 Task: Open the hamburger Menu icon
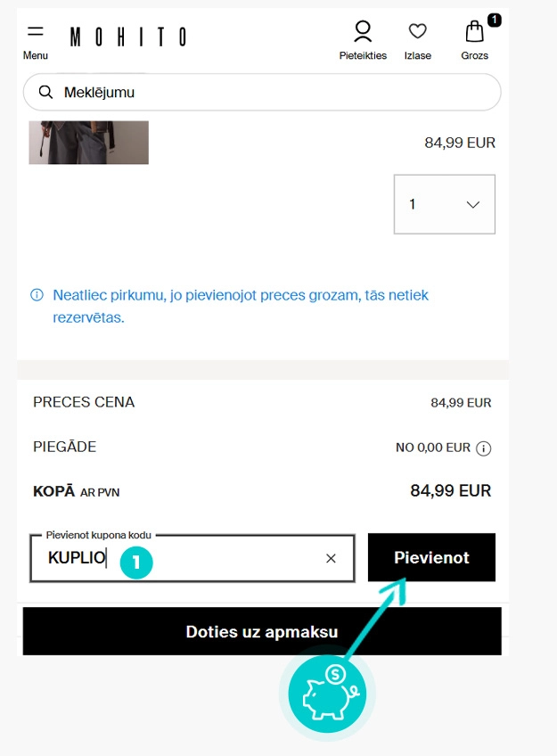coord(36,31)
